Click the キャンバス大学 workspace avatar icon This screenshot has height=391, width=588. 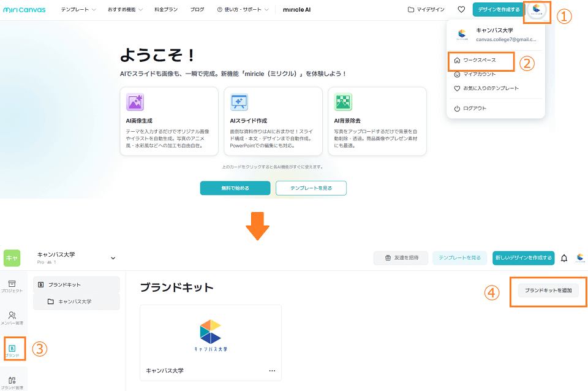pos(462,34)
